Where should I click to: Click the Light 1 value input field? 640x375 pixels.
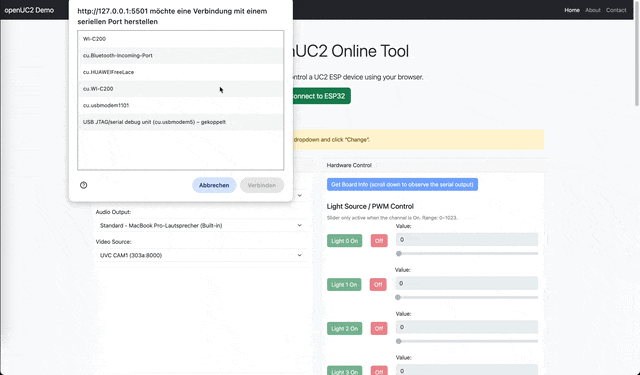click(x=467, y=283)
